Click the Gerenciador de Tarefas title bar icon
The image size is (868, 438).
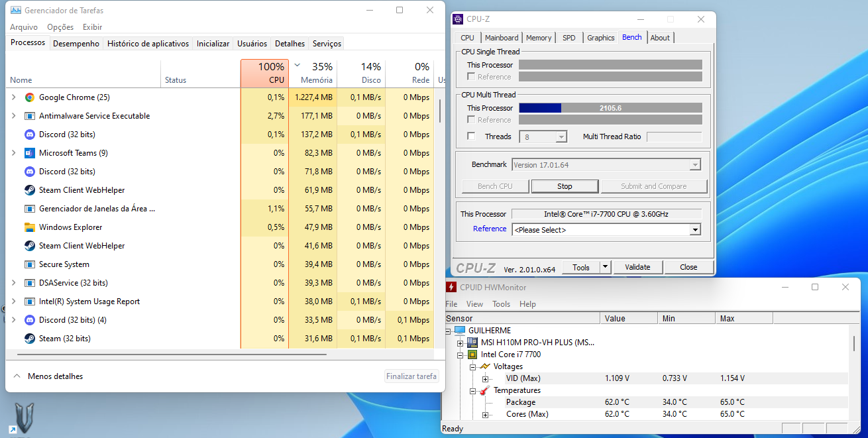point(16,11)
